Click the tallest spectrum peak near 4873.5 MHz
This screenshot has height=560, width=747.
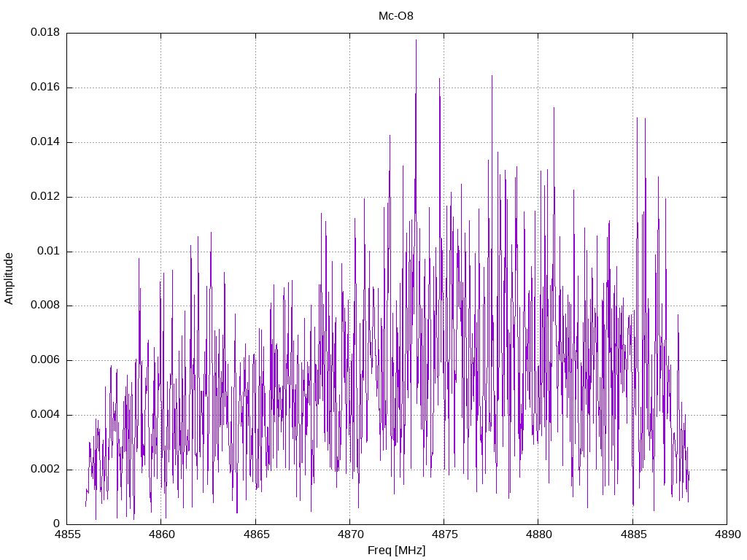[x=416, y=41]
